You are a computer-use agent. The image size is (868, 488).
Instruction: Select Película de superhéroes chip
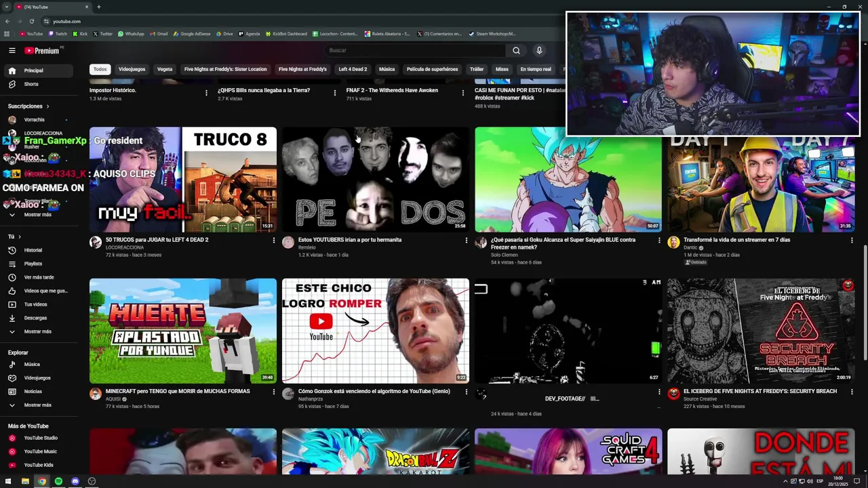click(432, 69)
